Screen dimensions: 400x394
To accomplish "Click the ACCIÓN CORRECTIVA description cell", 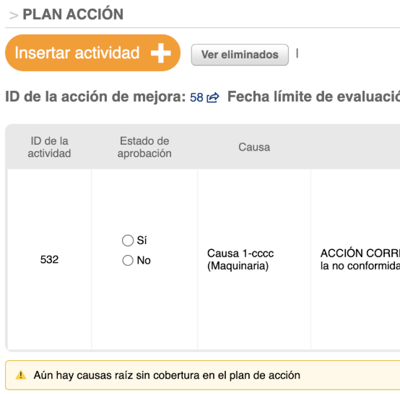I will click(x=355, y=259).
